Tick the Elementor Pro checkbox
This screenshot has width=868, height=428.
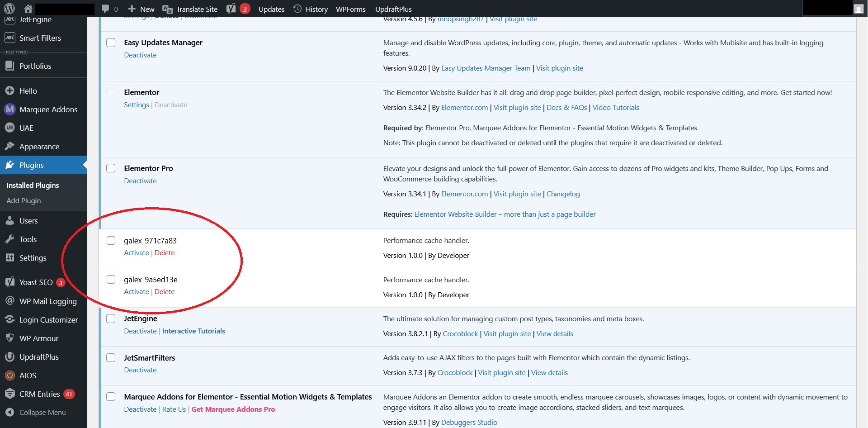tap(111, 168)
